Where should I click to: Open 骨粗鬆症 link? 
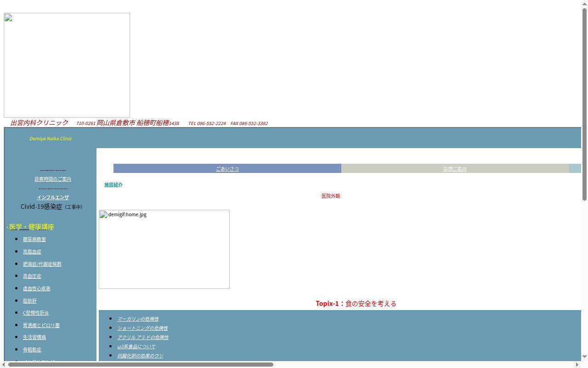(x=32, y=350)
